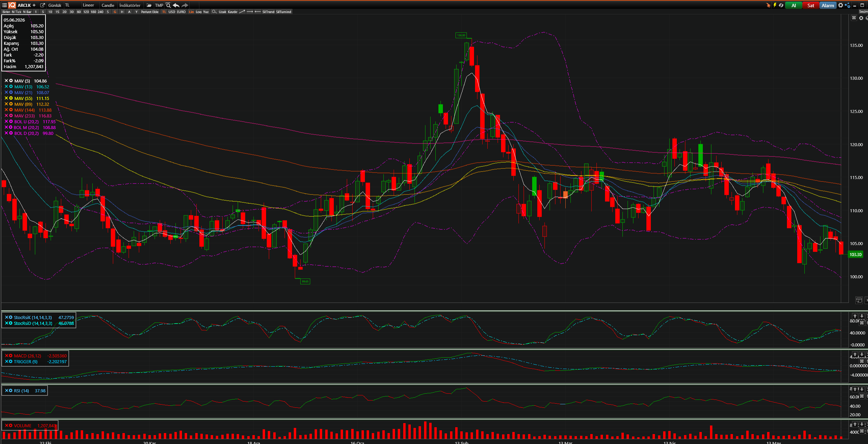Remove MAV (233) indicator with its X
This screenshot has width=868, height=444.
6,116
